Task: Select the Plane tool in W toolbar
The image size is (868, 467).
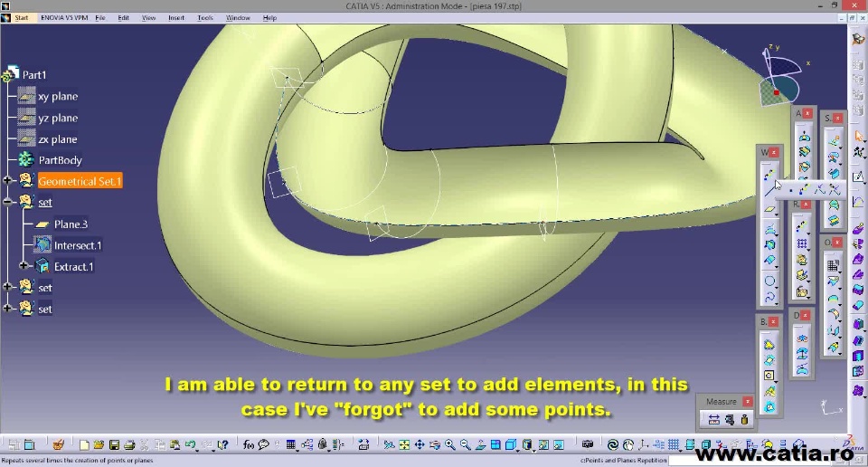Action: (x=769, y=210)
